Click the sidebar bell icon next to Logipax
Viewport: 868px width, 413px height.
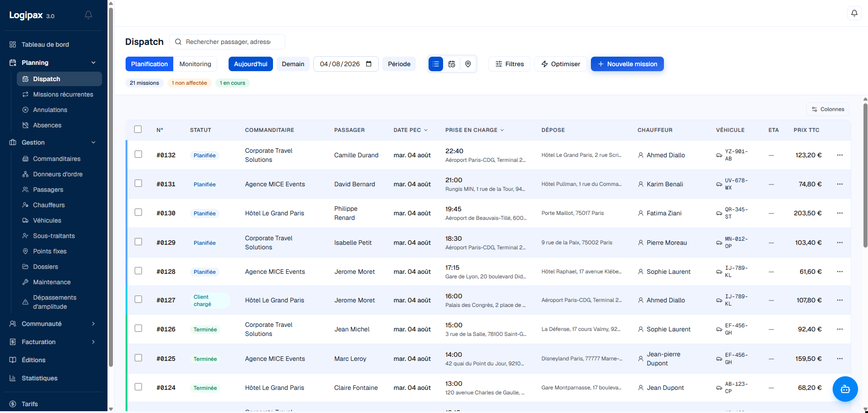click(x=88, y=15)
